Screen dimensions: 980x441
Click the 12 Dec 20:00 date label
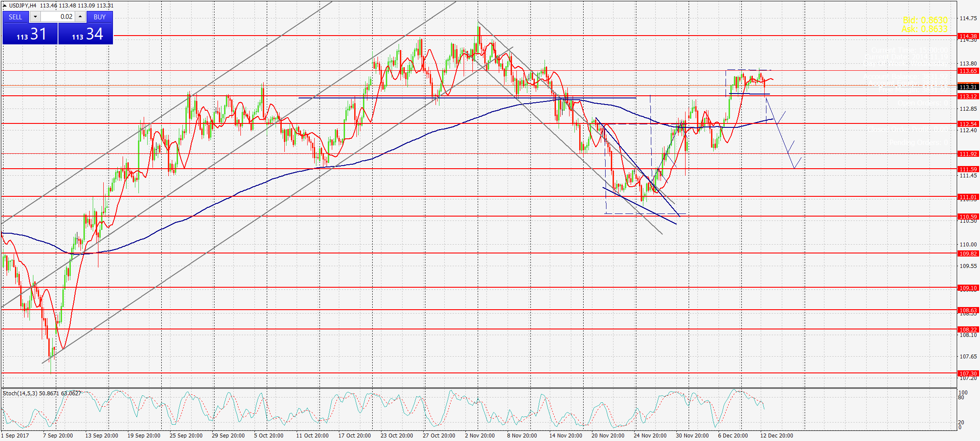pyautogui.click(x=777, y=436)
